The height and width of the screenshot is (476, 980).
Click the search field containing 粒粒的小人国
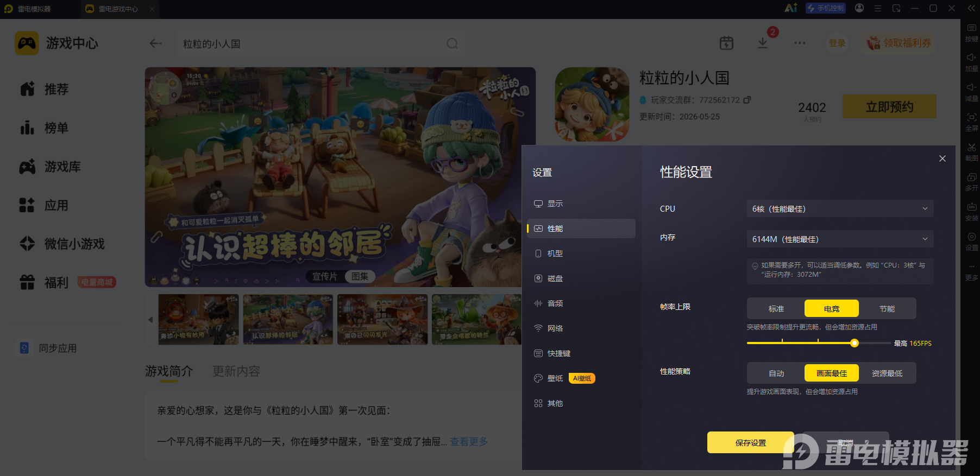pos(321,43)
